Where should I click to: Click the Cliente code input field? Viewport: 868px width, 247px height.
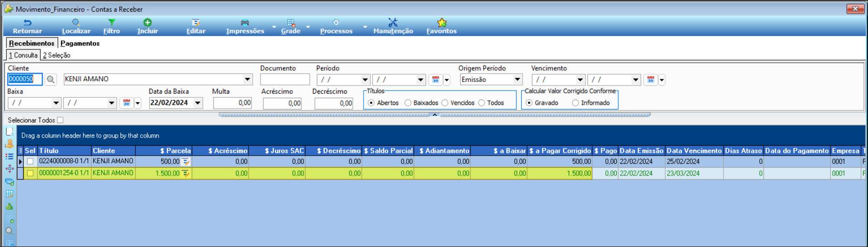(25, 79)
